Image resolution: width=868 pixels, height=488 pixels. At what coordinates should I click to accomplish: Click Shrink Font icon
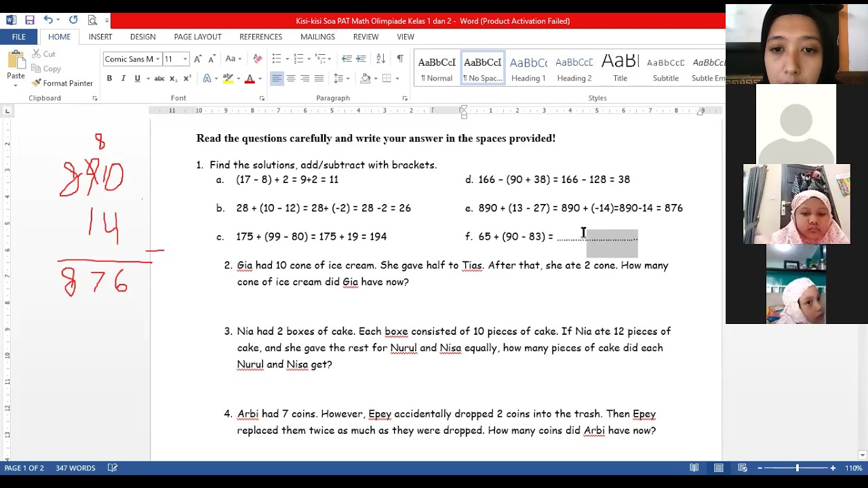pos(212,59)
